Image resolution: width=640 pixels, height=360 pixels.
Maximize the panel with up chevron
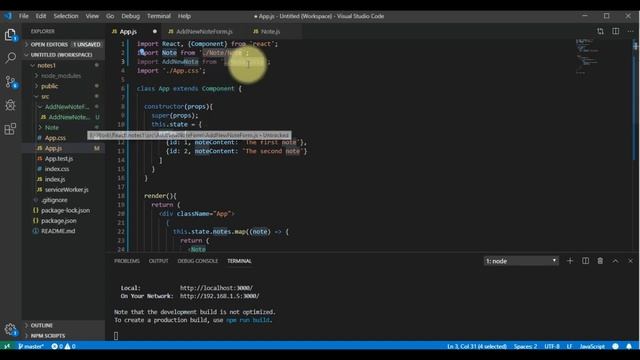pos(615,261)
